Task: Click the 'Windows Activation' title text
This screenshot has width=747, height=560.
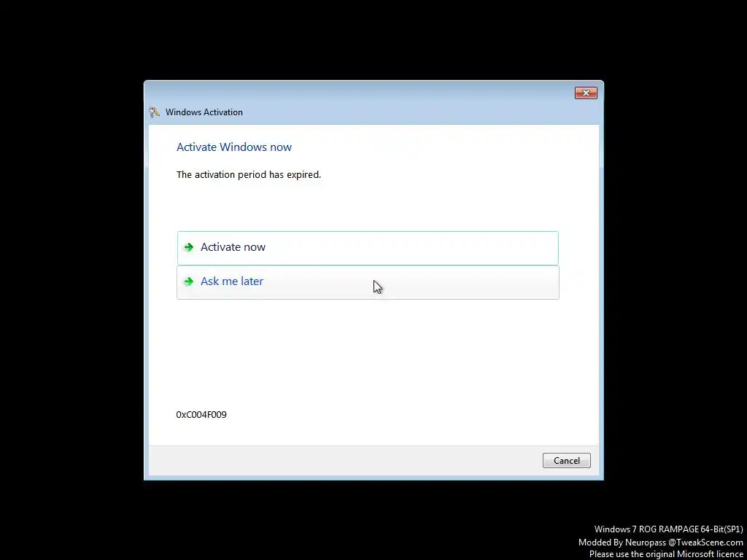Action: coord(204,112)
